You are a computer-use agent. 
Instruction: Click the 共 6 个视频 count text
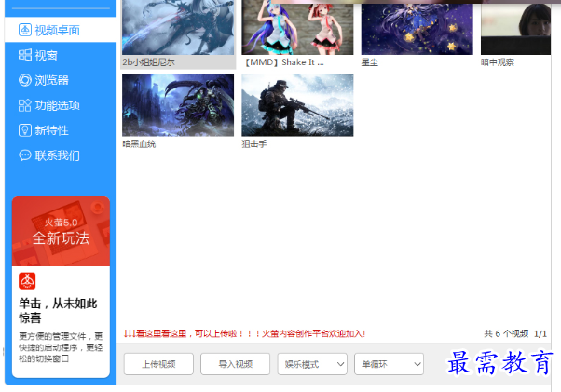coord(506,333)
